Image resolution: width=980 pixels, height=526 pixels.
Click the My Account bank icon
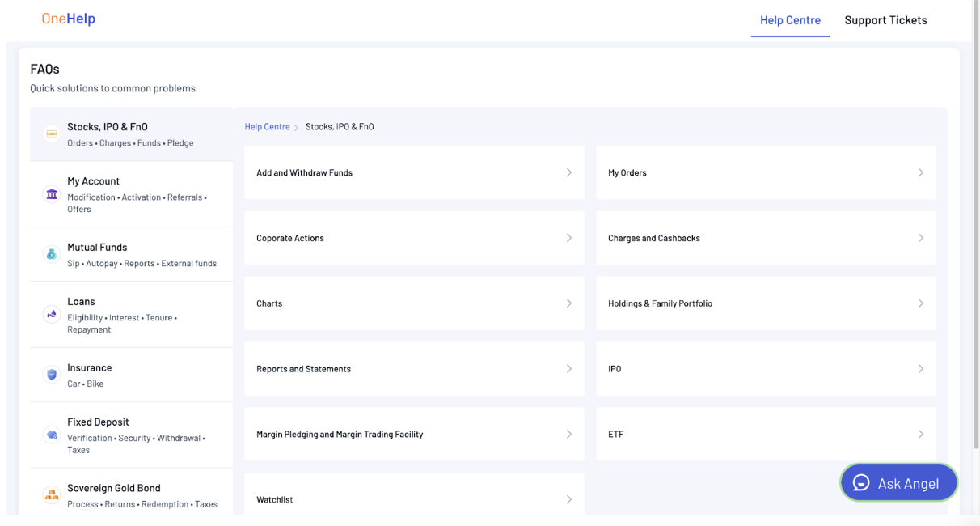coord(51,194)
